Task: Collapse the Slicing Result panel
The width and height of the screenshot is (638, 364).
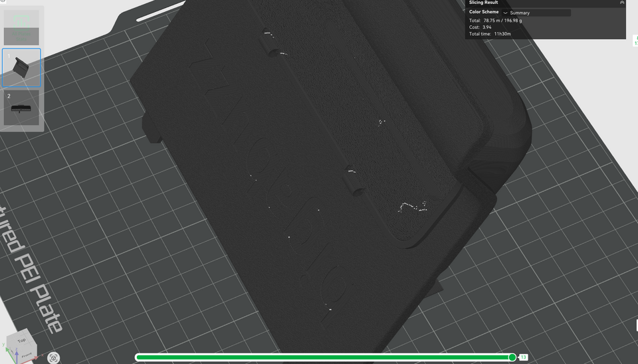Action: click(621, 3)
